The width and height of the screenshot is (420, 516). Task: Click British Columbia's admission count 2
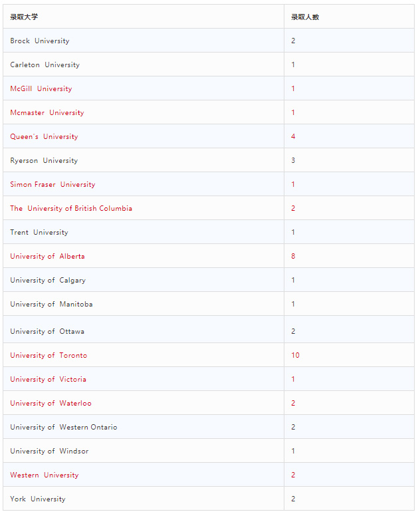pos(293,208)
